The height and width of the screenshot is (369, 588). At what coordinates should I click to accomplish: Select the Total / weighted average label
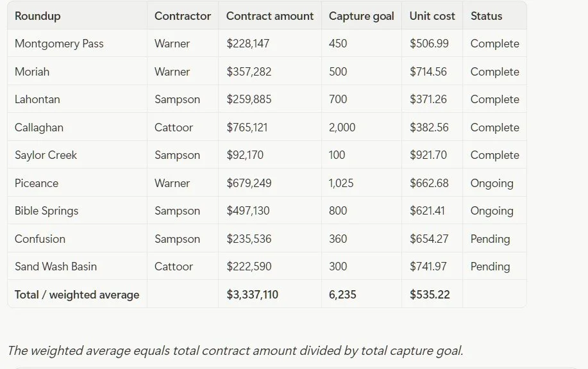point(77,295)
